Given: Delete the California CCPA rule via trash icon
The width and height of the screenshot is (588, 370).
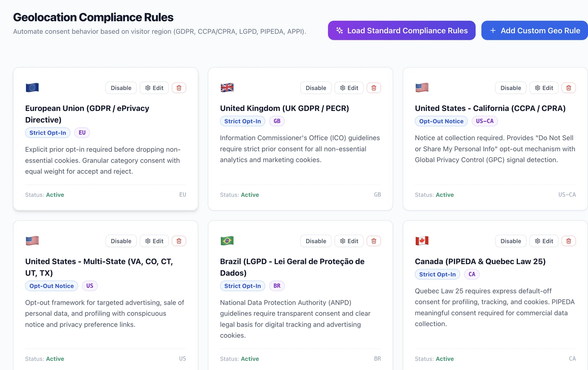Looking at the screenshot, I should pyautogui.click(x=569, y=88).
